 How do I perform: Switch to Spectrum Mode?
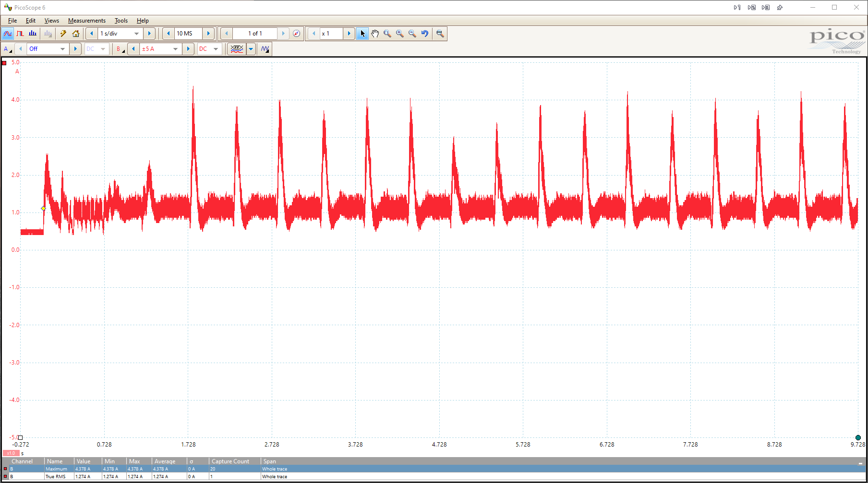click(33, 34)
